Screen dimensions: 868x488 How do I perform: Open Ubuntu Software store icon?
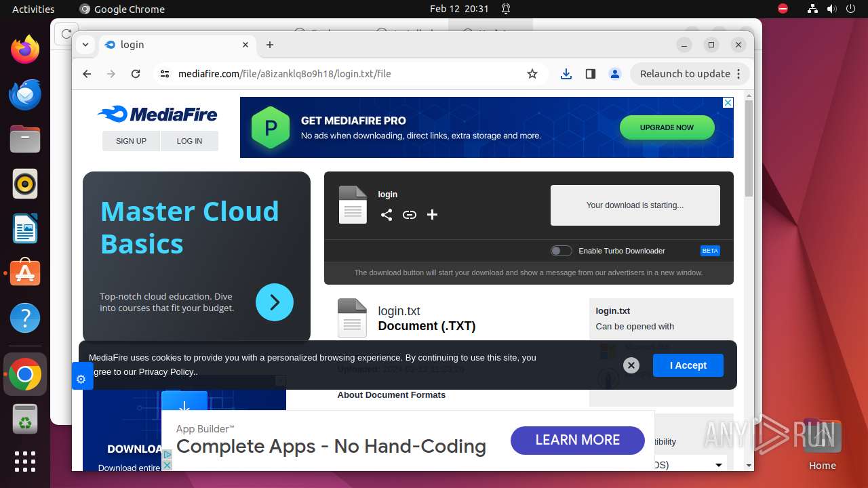click(25, 273)
